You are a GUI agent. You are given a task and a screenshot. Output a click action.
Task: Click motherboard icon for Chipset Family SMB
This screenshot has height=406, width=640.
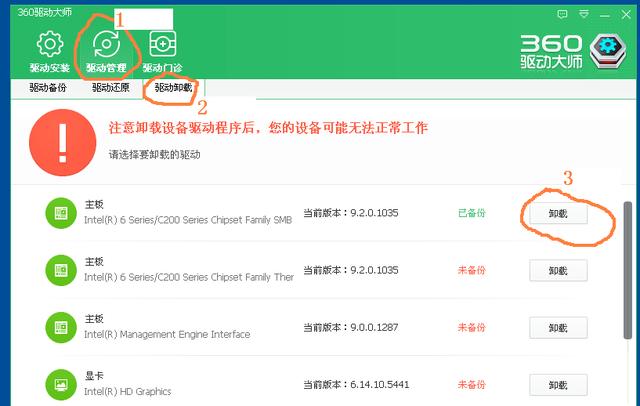(61, 213)
